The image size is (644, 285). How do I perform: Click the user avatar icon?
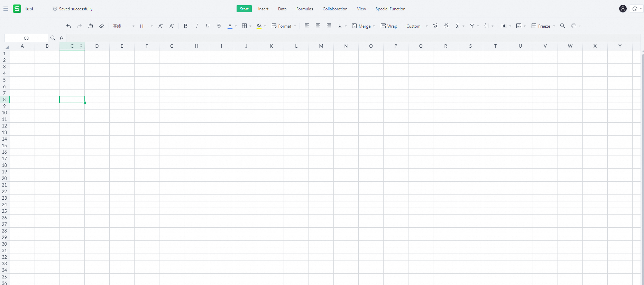point(623,9)
